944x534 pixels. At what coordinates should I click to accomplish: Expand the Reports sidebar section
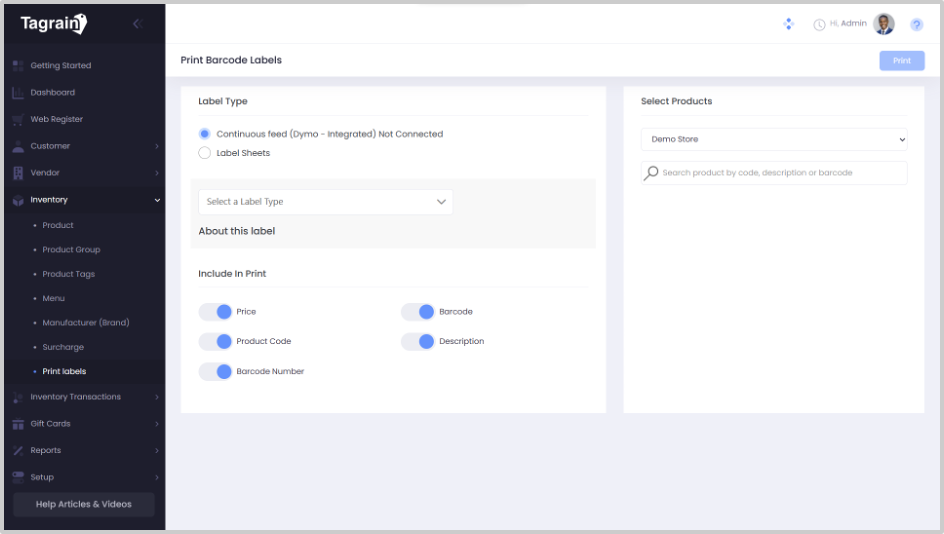click(85, 451)
